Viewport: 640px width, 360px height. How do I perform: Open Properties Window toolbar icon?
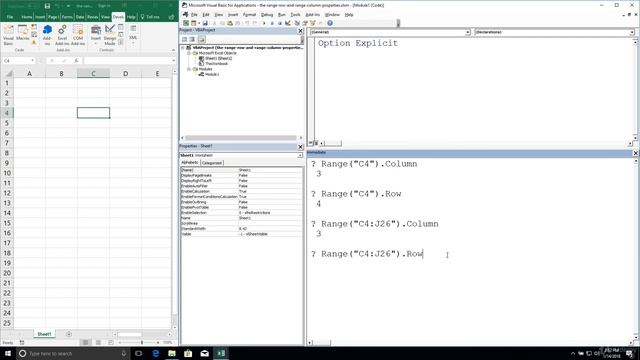(x=305, y=23)
